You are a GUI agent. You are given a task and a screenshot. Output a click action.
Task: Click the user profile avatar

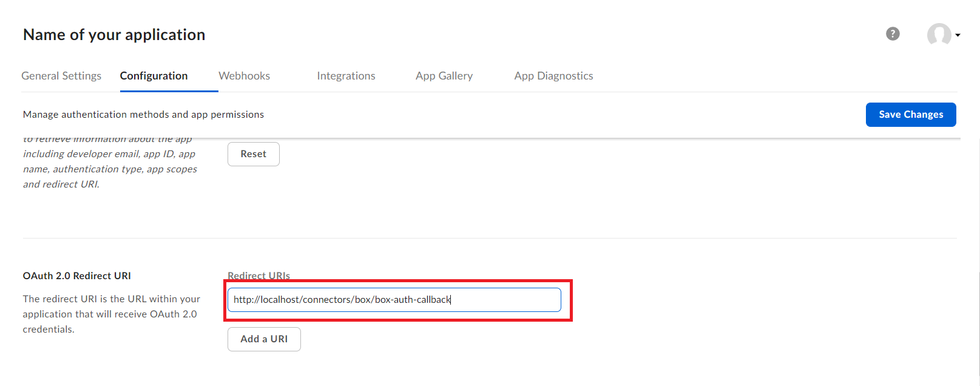point(939,35)
